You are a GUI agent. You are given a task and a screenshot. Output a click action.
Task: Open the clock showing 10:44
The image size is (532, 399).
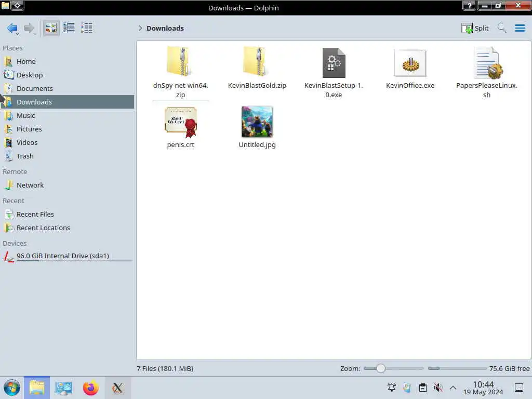pyautogui.click(x=483, y=388)
